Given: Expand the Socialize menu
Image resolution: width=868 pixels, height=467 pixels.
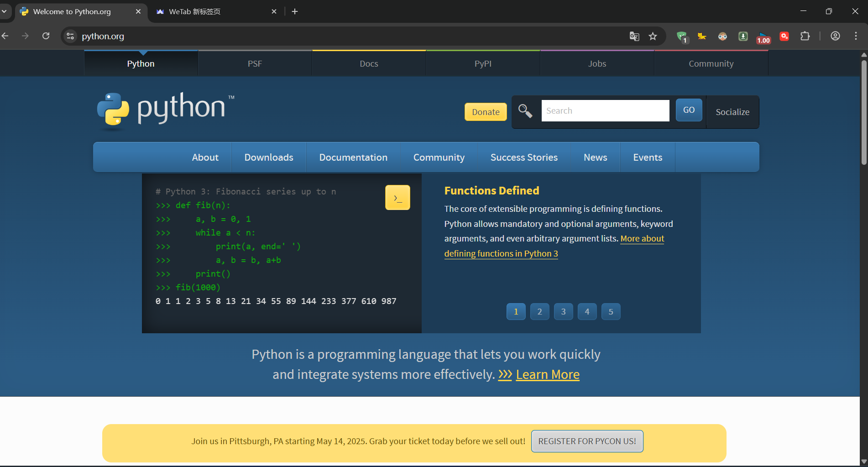Looking at the screenshot, I should [x=732, y=112].
